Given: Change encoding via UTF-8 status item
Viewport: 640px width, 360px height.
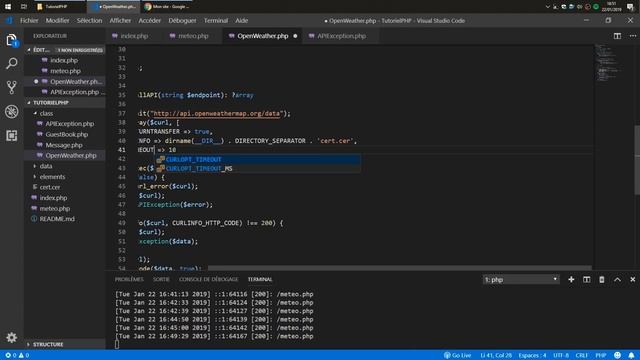Looking at the screenshot, I should tap(561, 355).
